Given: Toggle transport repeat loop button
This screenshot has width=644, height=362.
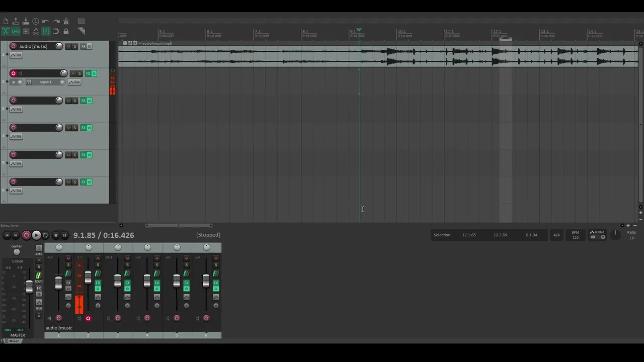Looking at the screenshot, I should [x=45, y=235].
